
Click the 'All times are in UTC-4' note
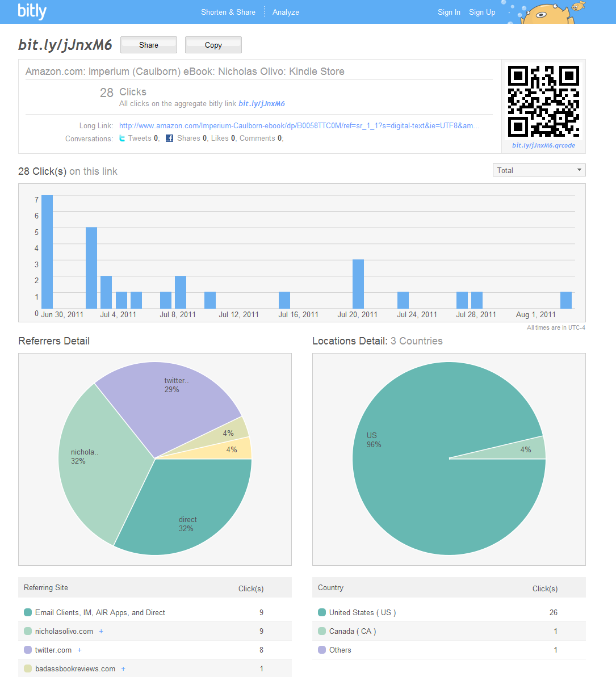point(556,327)
